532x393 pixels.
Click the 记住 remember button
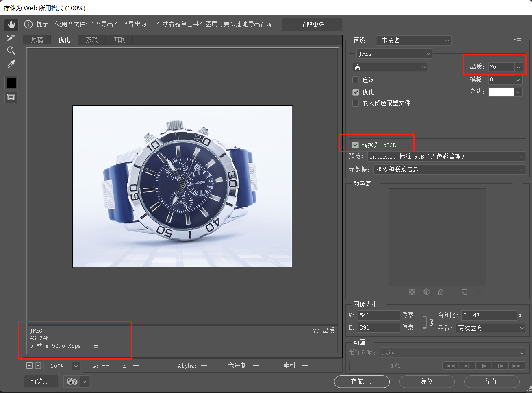492,382
